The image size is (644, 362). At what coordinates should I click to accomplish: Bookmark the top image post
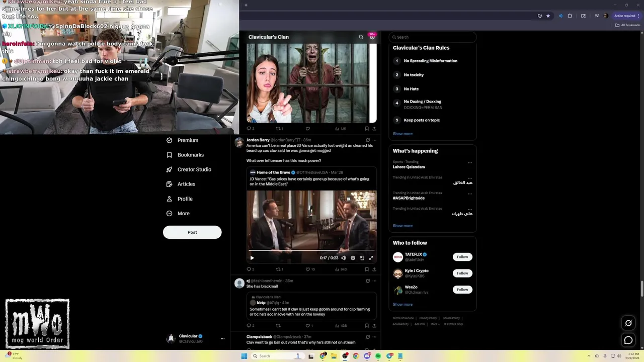[x=367, y=129]
